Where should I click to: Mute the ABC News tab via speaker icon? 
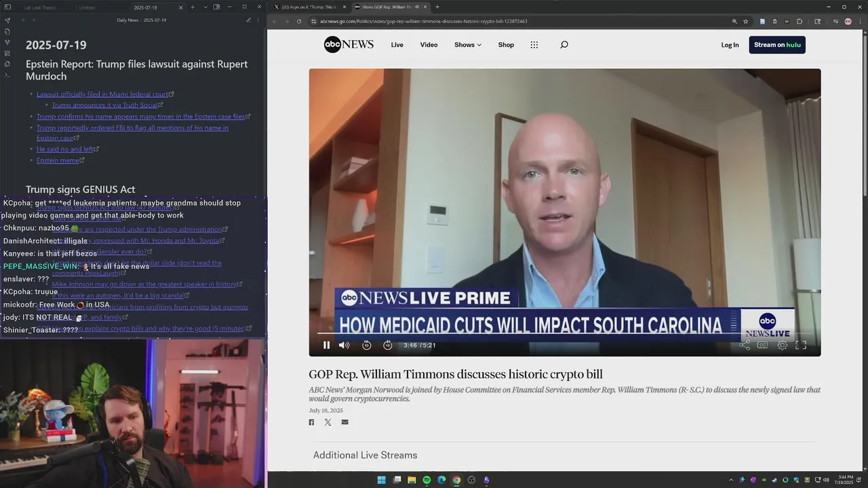pos(416,7)
